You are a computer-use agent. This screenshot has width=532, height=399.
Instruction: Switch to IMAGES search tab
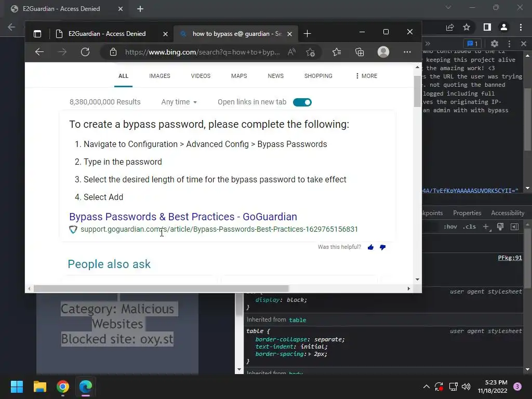159,76
